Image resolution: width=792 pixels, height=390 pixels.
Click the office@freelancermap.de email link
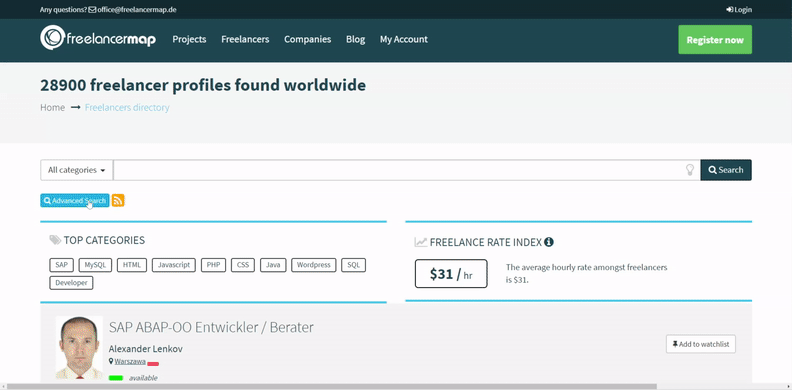point(137,10)
